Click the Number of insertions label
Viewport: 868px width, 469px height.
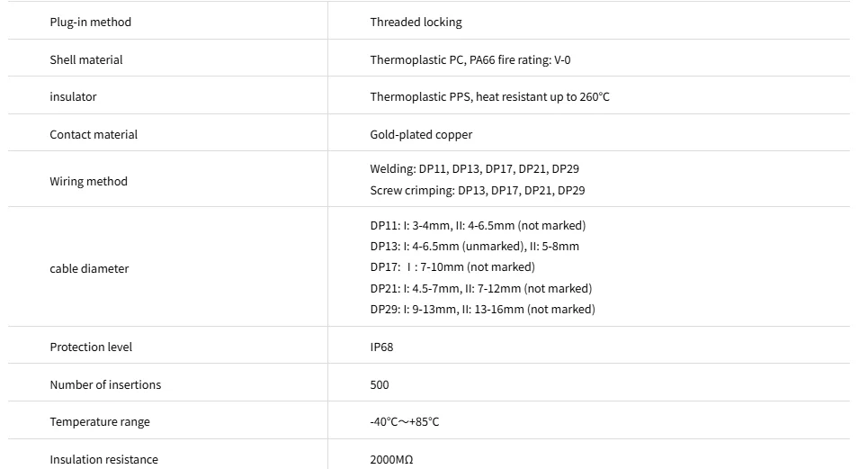(105, 385)
